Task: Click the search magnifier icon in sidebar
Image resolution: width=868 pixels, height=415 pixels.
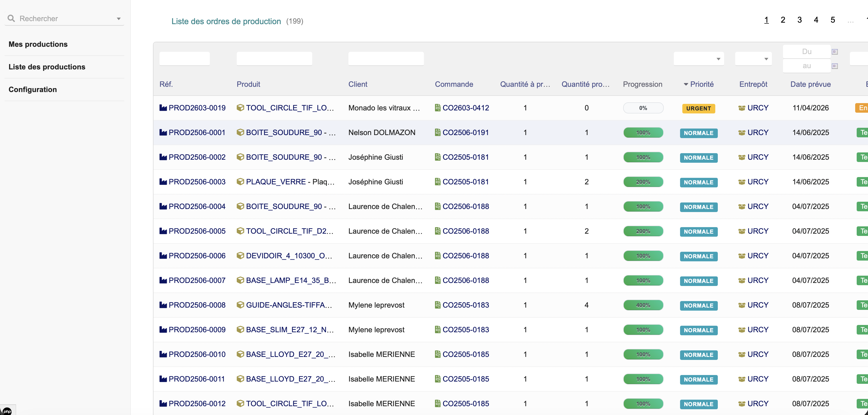Action: [11, 18]
